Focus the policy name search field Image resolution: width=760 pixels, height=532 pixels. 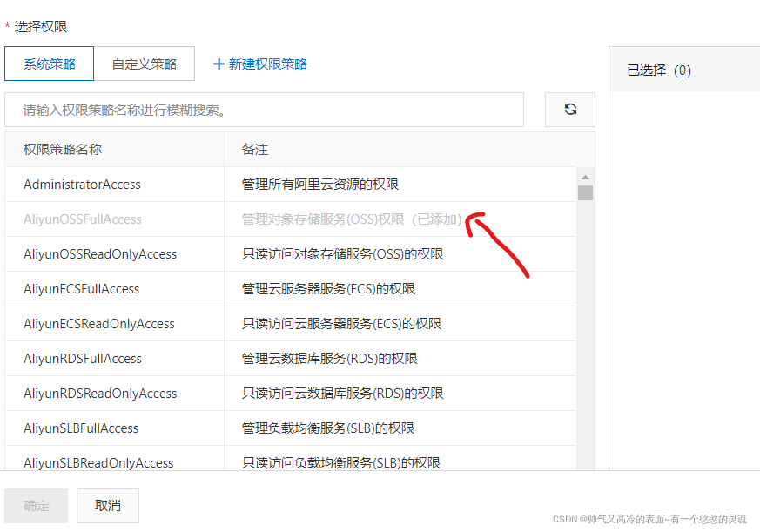click(264, 110)
